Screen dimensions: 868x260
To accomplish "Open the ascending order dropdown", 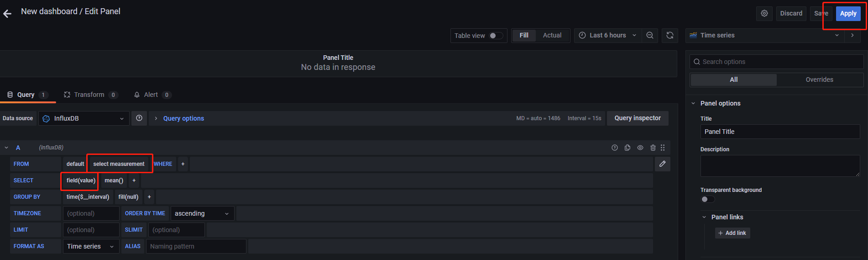I will click(x=202, y=213).
